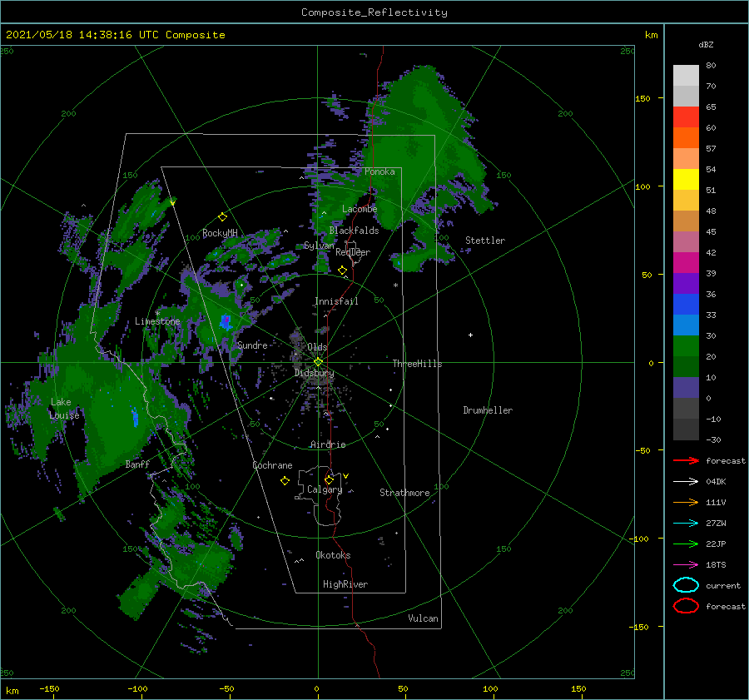Viewport: 749px width, 700px height.
Task: Click the km unit label at top right
Action: [651, 35]
